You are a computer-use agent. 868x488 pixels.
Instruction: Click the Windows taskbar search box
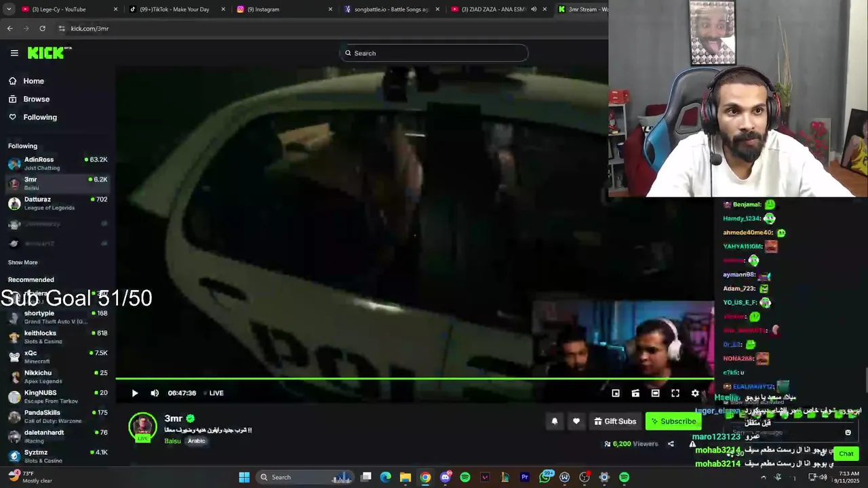(x=307, y=477)
